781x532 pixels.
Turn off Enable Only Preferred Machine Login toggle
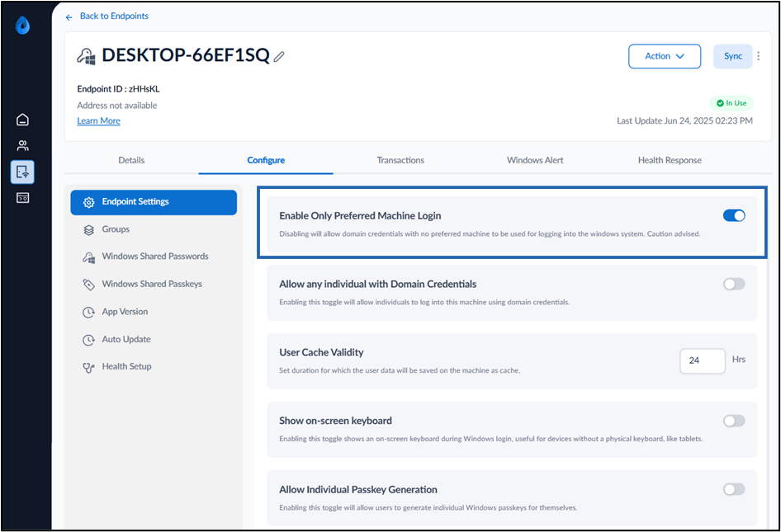point(734,215)
